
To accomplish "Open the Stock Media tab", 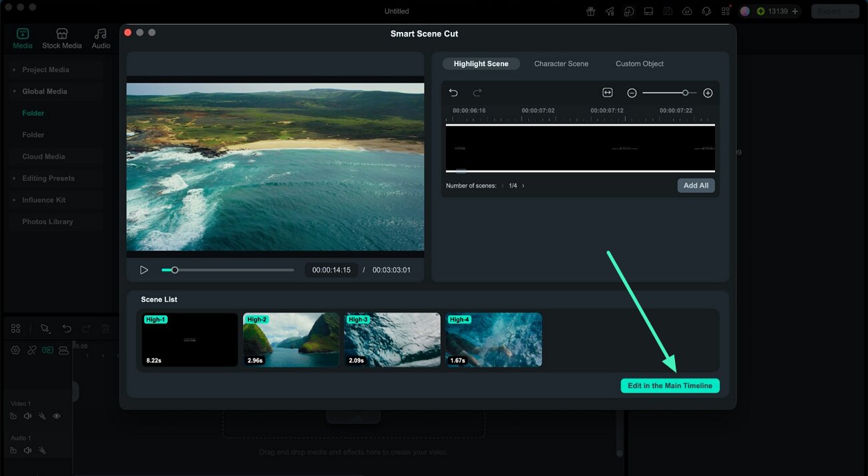I will click(x=61, y=39).
